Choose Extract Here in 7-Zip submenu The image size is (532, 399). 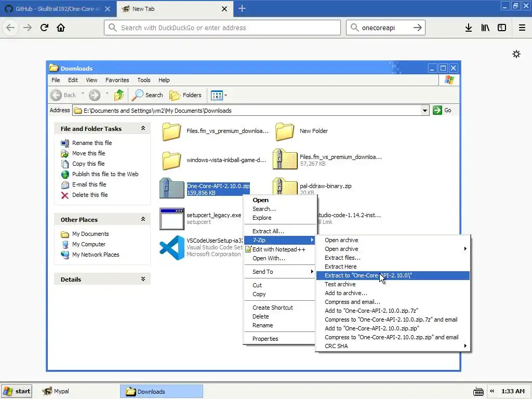[x=393, y=267]
